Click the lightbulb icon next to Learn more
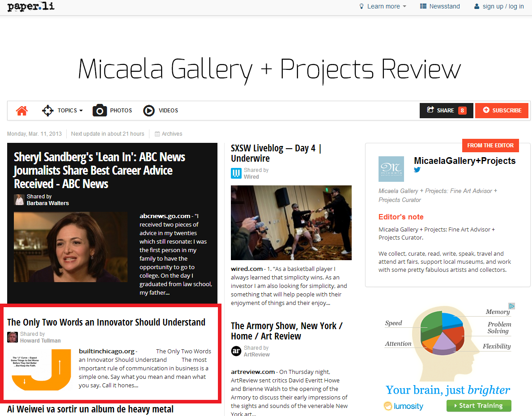532x416 pixels. [x=362, y=6]
